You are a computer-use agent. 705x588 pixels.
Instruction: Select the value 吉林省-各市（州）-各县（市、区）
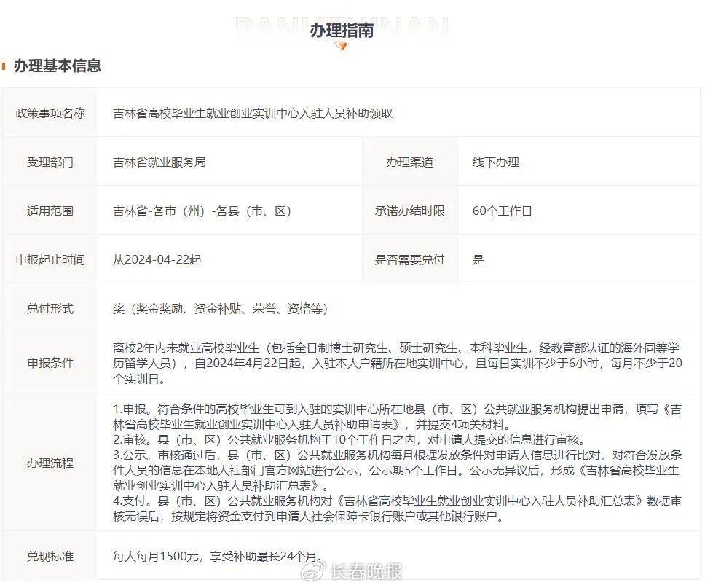pyautogui.click(x=202, y=211)
